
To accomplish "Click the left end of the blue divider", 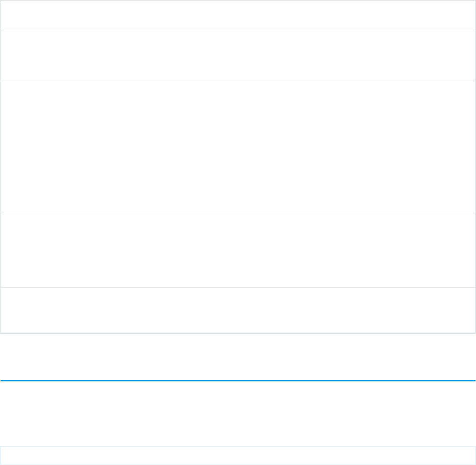I will [3, 380].
